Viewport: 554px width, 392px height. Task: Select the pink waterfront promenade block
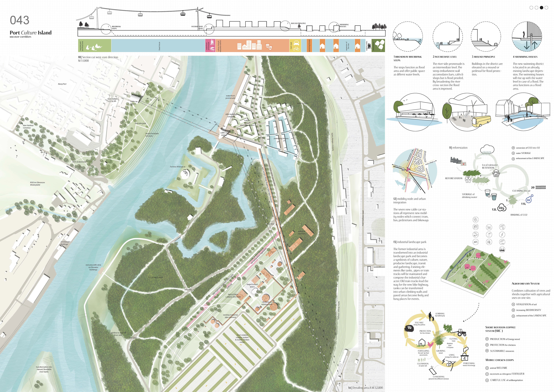click(210, 45)
